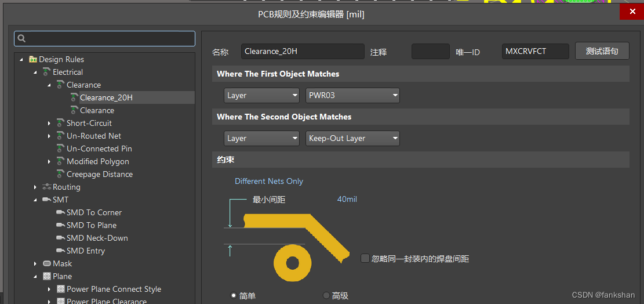Click the Clearance rule group icon
Screen dimensions: 644x304
(60, 85)
